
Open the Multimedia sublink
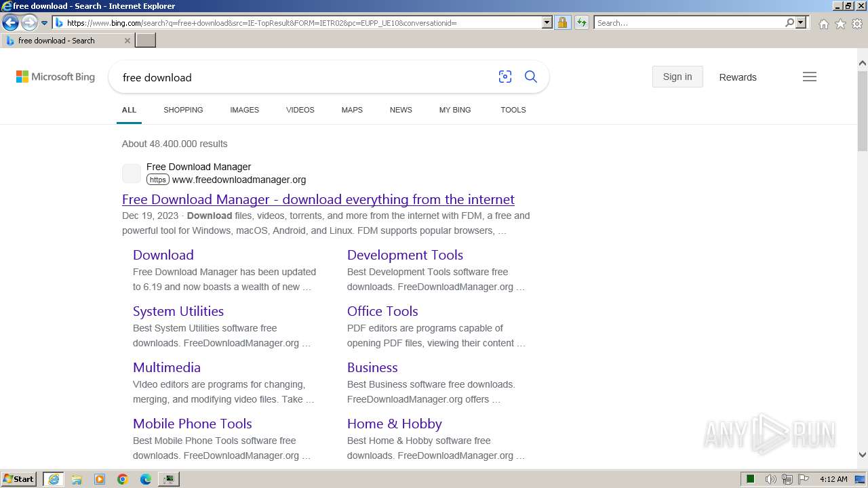click(167, 367)
